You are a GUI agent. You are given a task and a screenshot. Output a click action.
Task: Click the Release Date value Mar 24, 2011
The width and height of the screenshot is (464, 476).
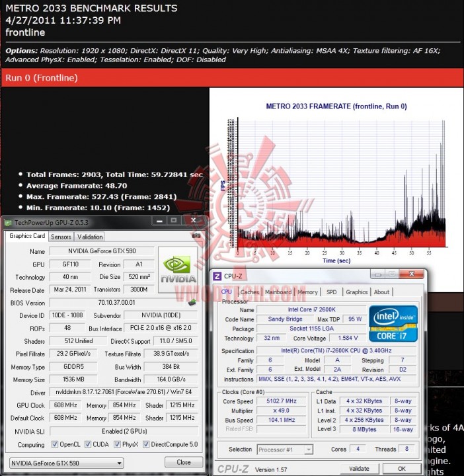coord(70,290)
